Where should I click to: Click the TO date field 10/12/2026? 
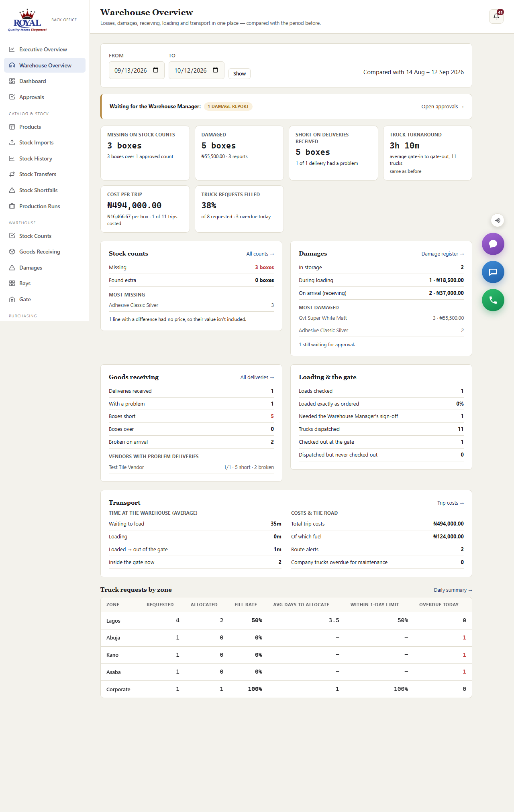pyautogui.click(x=196, y=70)
